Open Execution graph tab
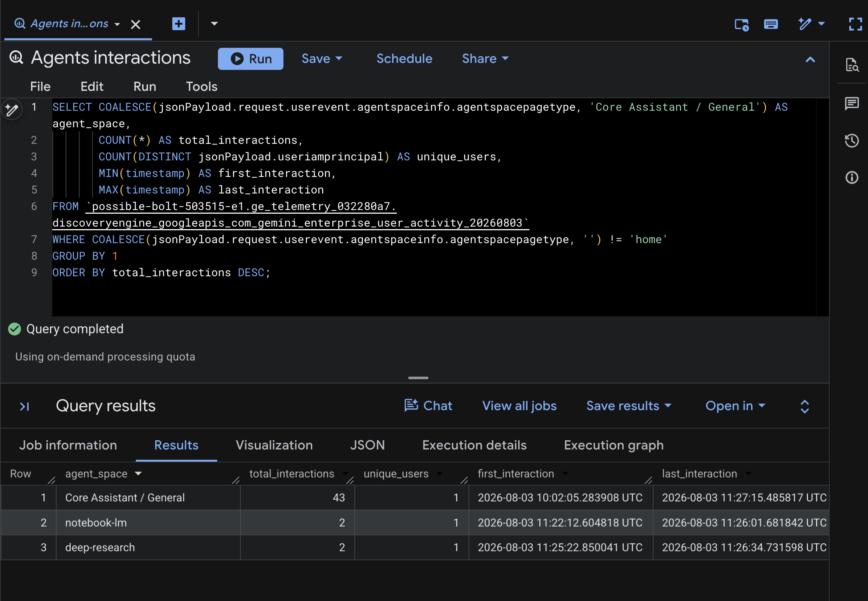This screenshot has height=601, width=868. tap(614, 445)
